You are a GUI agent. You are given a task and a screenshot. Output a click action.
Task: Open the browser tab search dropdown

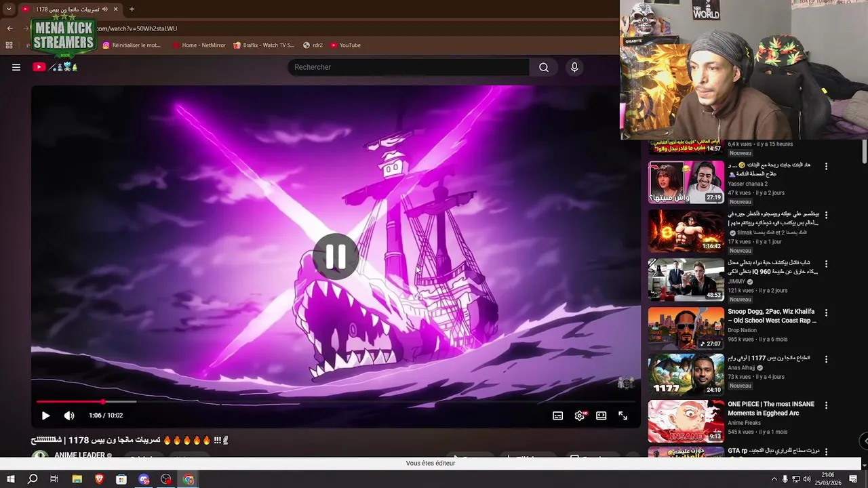click(x=8, y=9)
